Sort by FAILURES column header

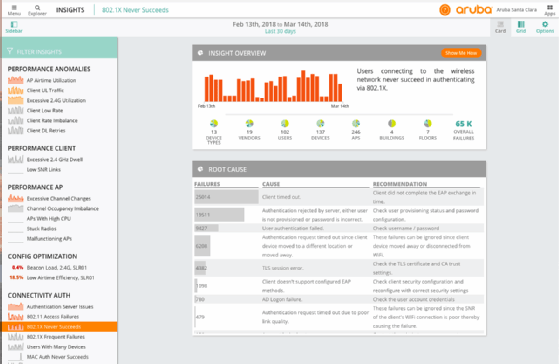(x=207, y=184)
